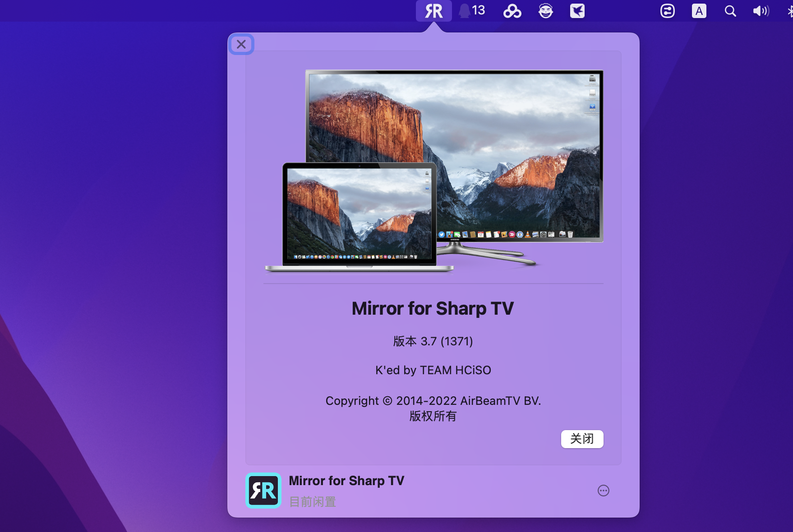The image size is (793, 532).
Task: Click the bold Mirror for Sharp TV heading
Action: 433,308
